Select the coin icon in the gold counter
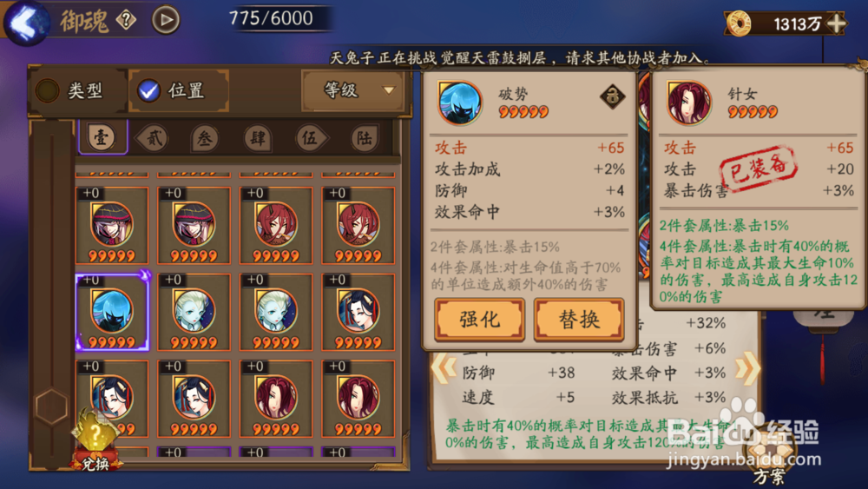Image resolution: width=868 pixels, height=489 pixels. point(739,23)
